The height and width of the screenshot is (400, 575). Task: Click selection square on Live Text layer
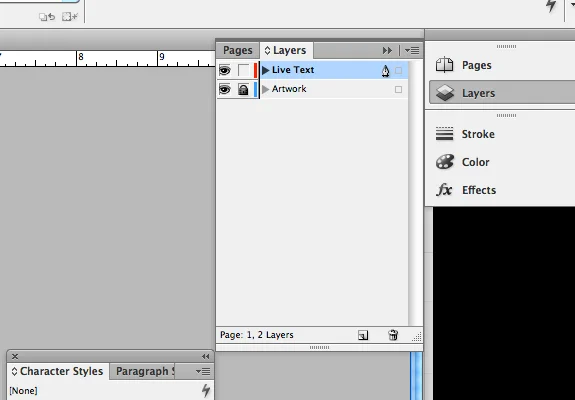coord(399,71)
